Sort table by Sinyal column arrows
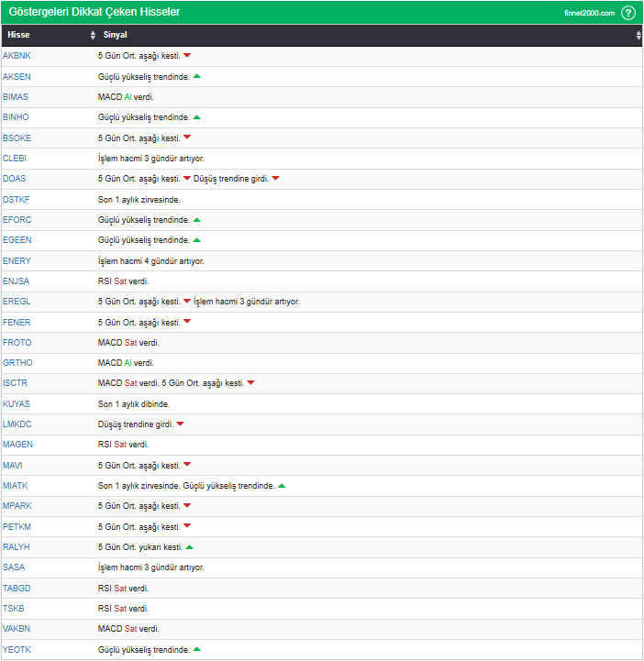The height and width of the screenshot is (661, 644). (638, 35)
